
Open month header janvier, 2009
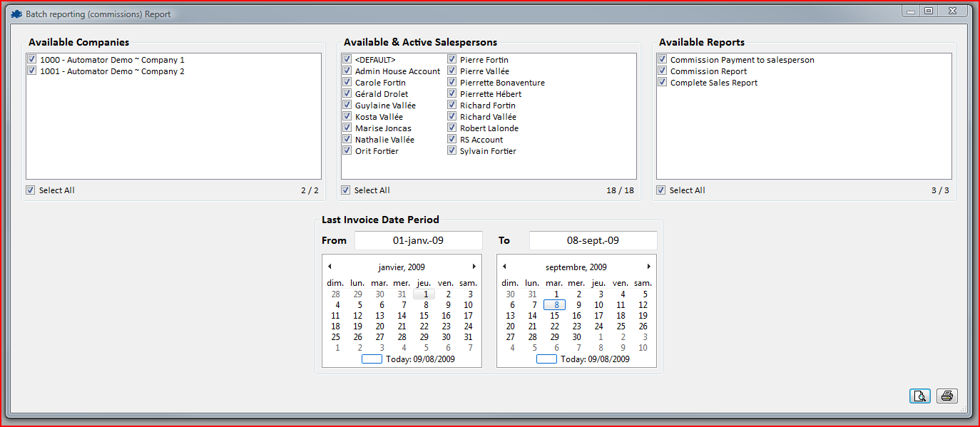tap(402, 267)
